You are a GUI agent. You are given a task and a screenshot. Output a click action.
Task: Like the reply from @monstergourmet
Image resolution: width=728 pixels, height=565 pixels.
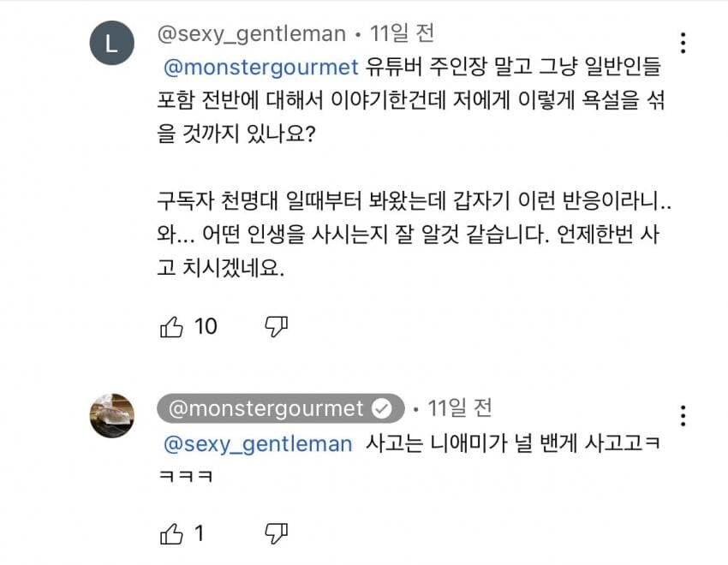pos(171,533)
